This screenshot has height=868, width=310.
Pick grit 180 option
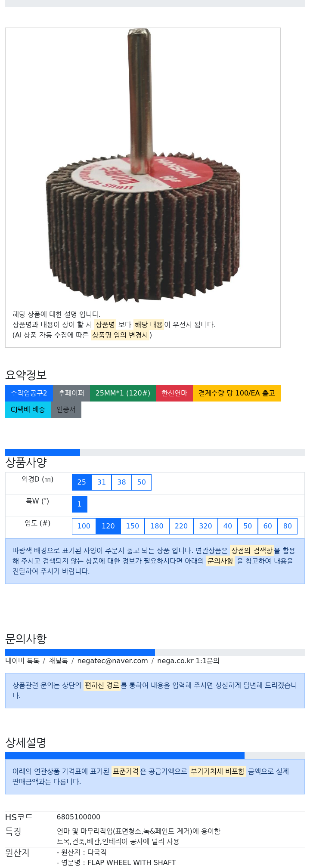(157, 526)
